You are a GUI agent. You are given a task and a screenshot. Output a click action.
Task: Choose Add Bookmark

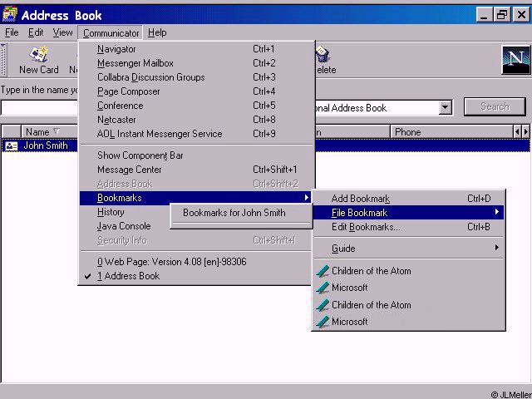[408, 199]
